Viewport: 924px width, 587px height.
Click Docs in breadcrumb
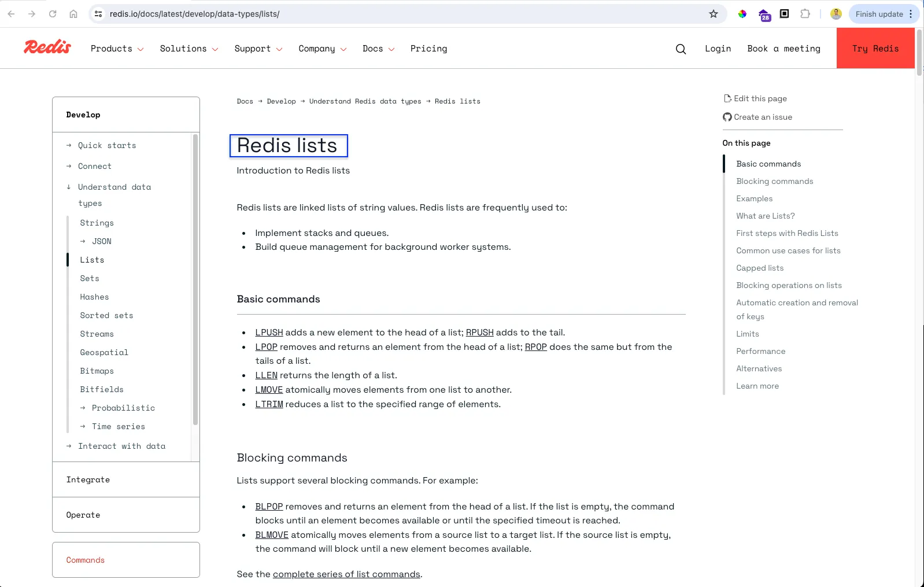[x=245, y=101]
